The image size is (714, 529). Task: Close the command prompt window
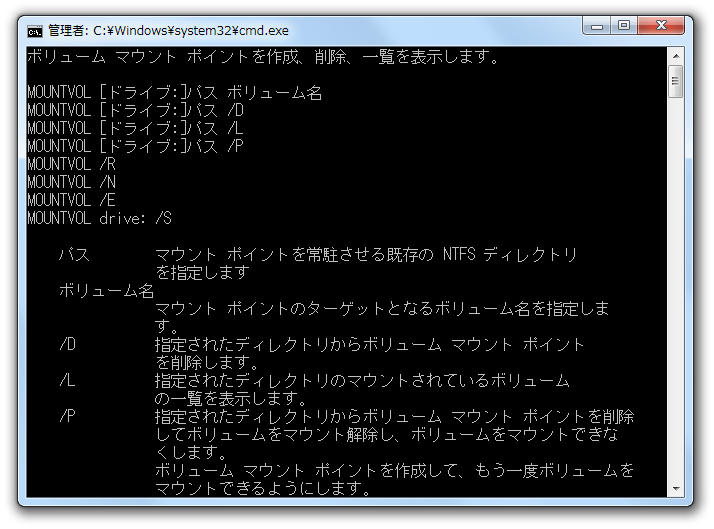[661, 26]
